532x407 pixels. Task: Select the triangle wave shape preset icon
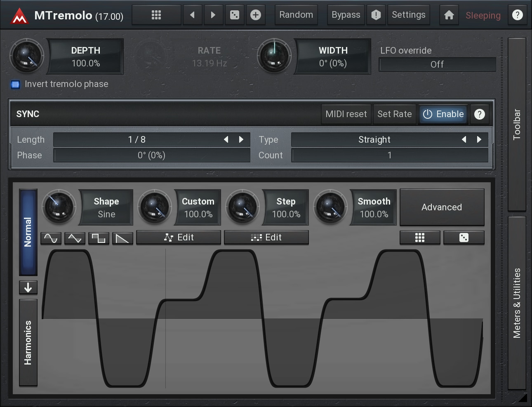tap(75, 238)
